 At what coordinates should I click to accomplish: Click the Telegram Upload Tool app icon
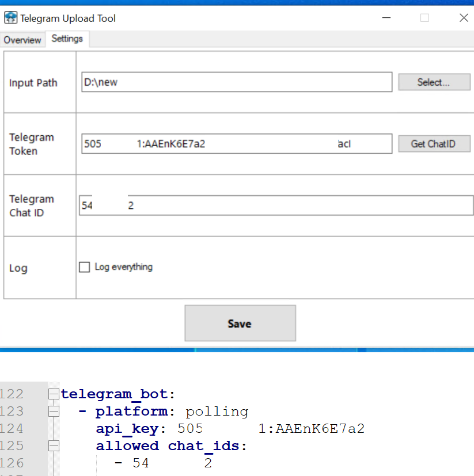[x=10, y=18]
